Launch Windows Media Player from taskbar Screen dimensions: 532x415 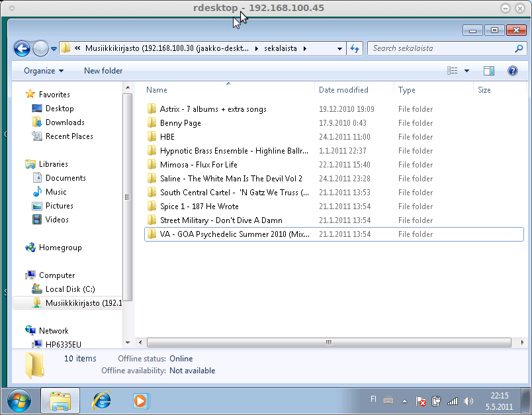pyautogui.click(x=142, y=400)
